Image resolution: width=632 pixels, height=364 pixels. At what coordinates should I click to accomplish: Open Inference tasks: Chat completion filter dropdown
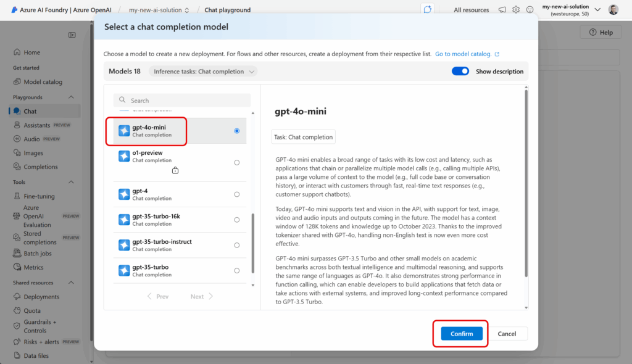(x=204, y=72)
